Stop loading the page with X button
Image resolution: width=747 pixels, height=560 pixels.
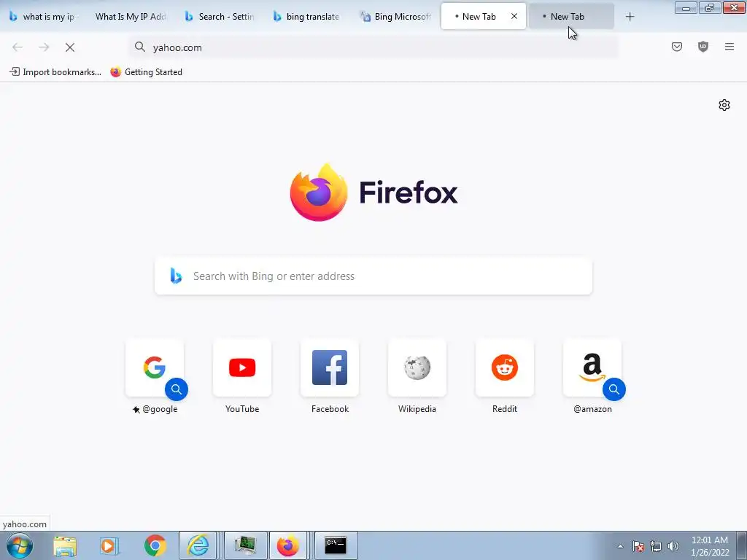(x=70, y=47)
